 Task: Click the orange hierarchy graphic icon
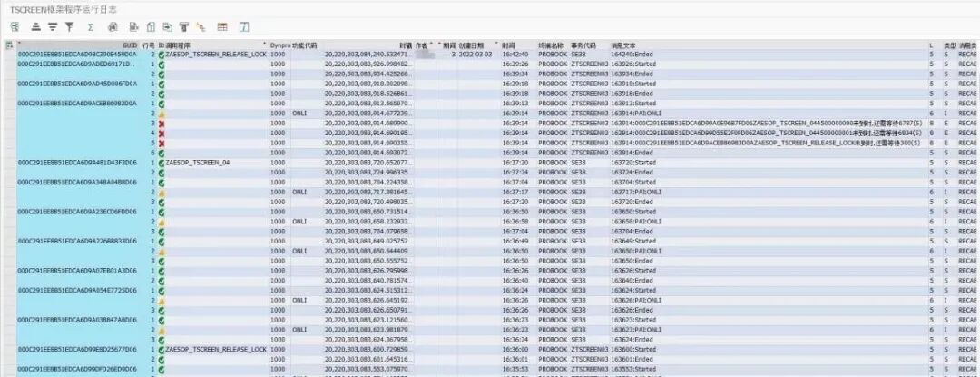pos(201,27)
